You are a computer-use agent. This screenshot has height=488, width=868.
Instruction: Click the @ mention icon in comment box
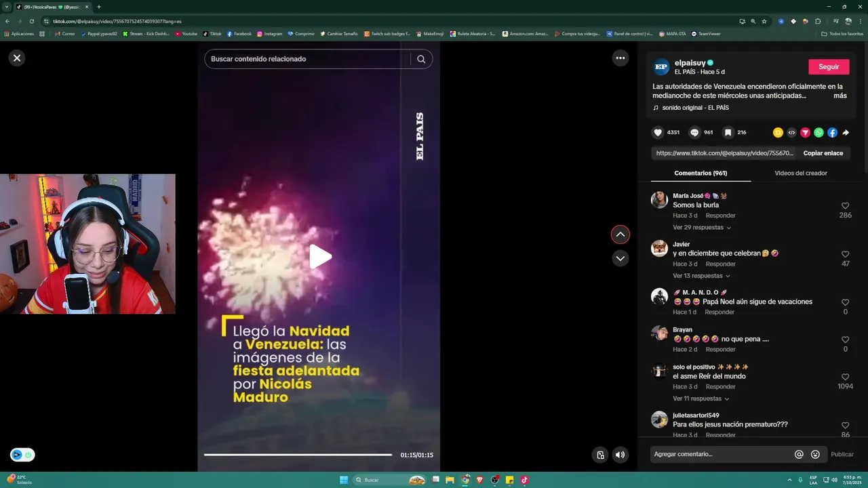[x=799, y=455]
